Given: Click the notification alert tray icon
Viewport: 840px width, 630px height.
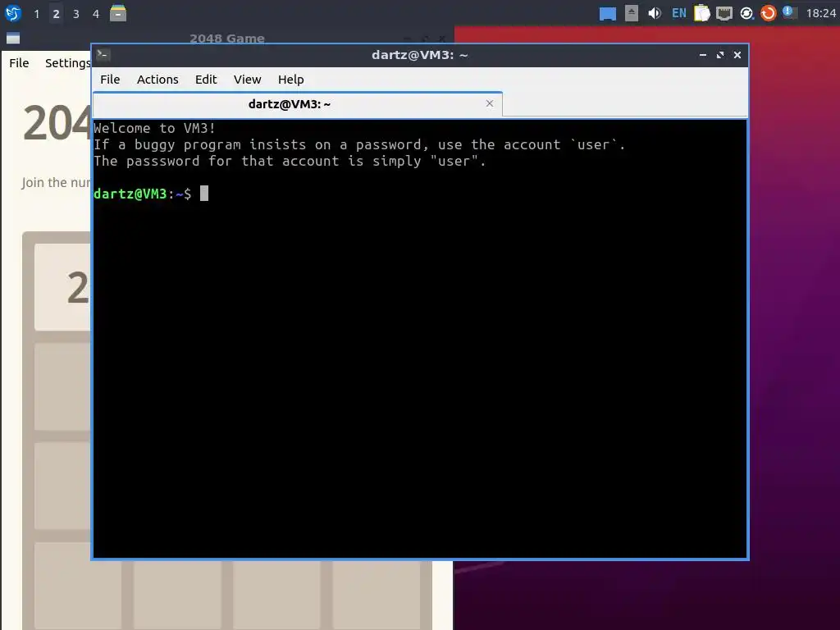Looking at the screenshot, I should point(790,13).
